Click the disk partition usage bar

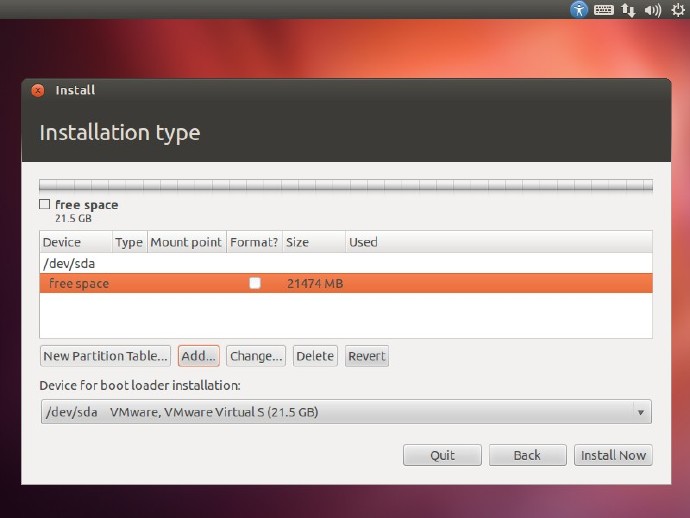coord(346,185)
